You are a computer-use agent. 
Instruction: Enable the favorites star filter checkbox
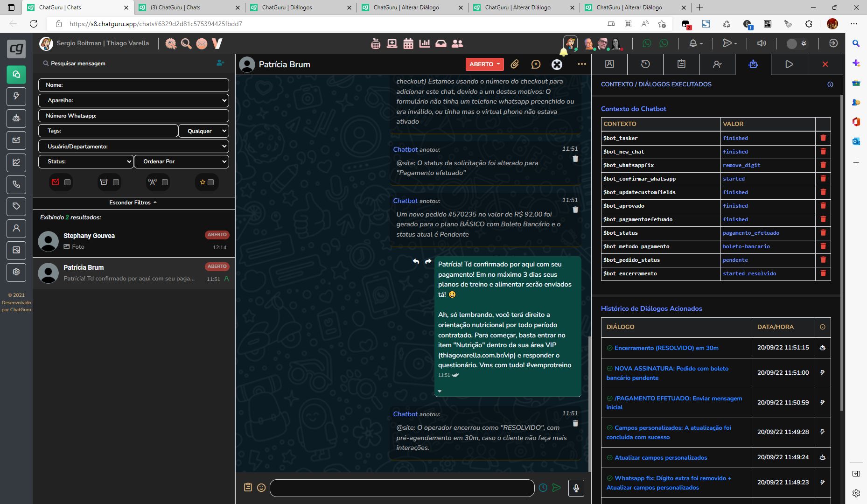tap(211, 182)
